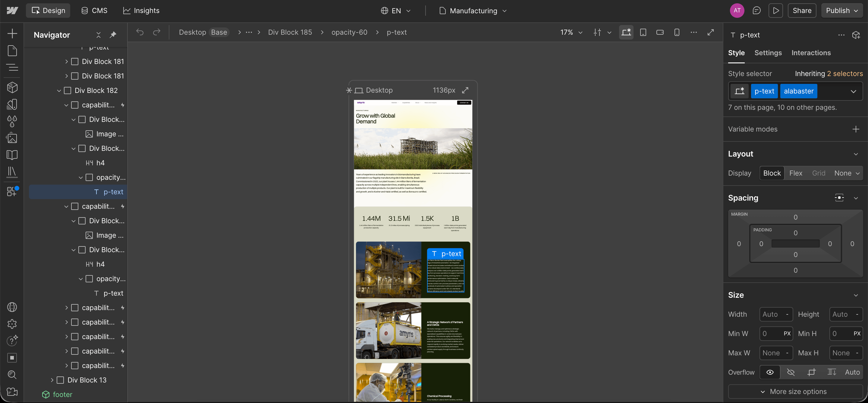Undo the last action
868x403 pixels.
click(140, 32)
